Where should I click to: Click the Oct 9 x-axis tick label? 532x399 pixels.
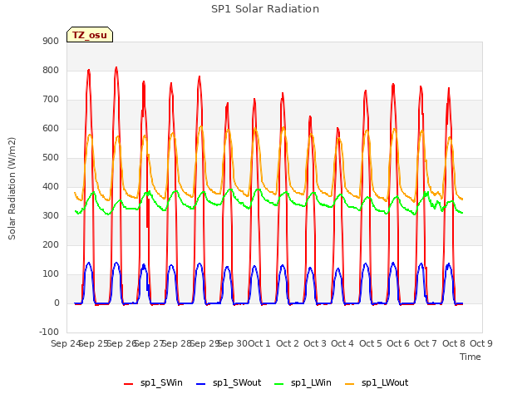click(481, 343)
